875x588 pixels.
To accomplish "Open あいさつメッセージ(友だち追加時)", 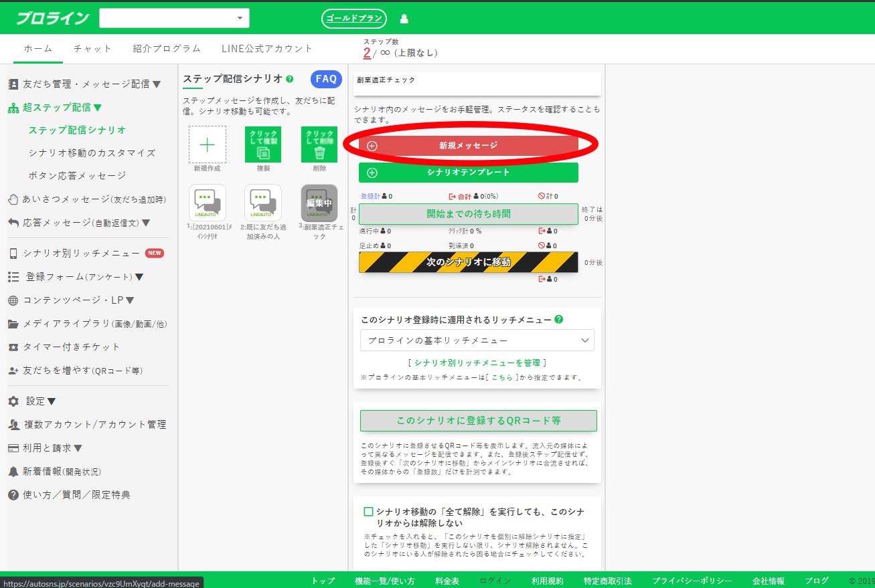I will (94, 199).
